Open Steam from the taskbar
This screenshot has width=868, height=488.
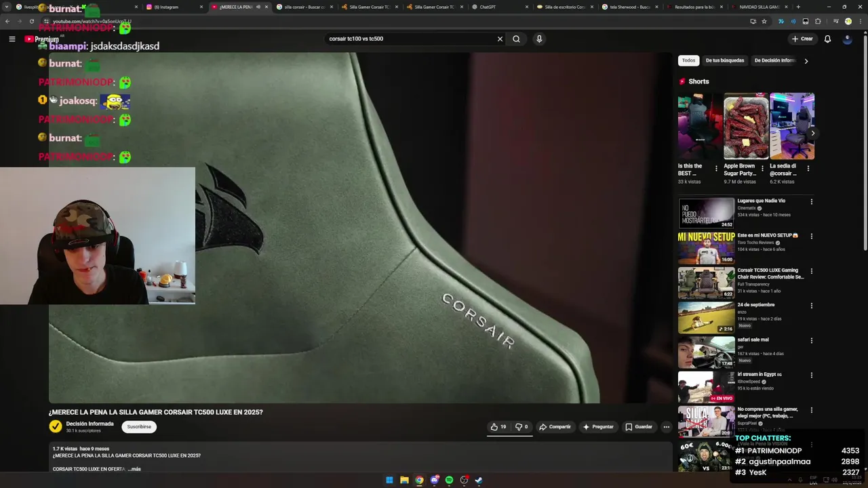click(x=479, y=480)
